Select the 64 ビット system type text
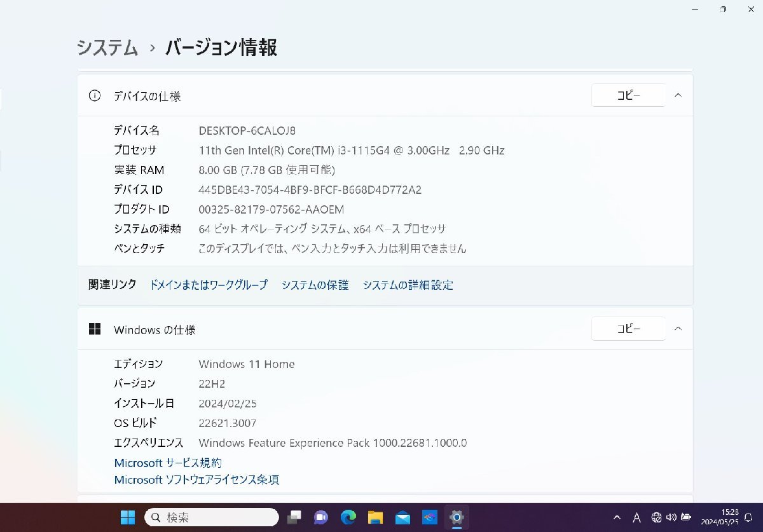The image size is (763, 532). coord(322,229)
